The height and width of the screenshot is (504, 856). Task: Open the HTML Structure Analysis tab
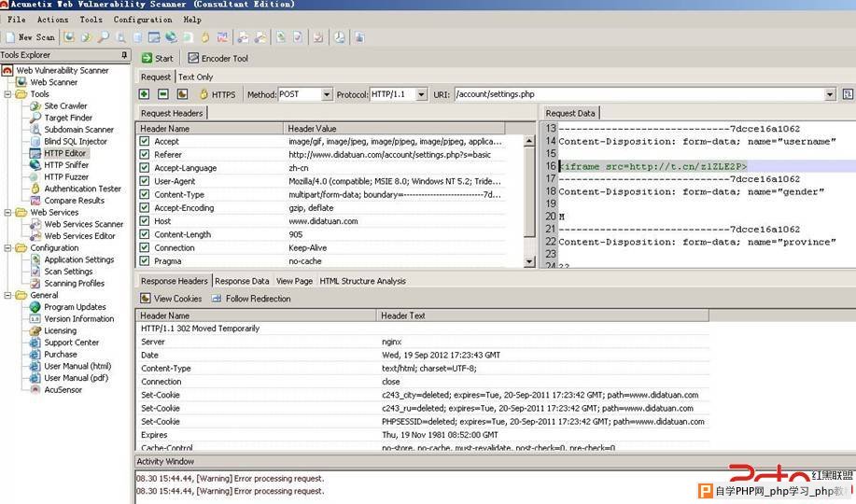point(362,281)
